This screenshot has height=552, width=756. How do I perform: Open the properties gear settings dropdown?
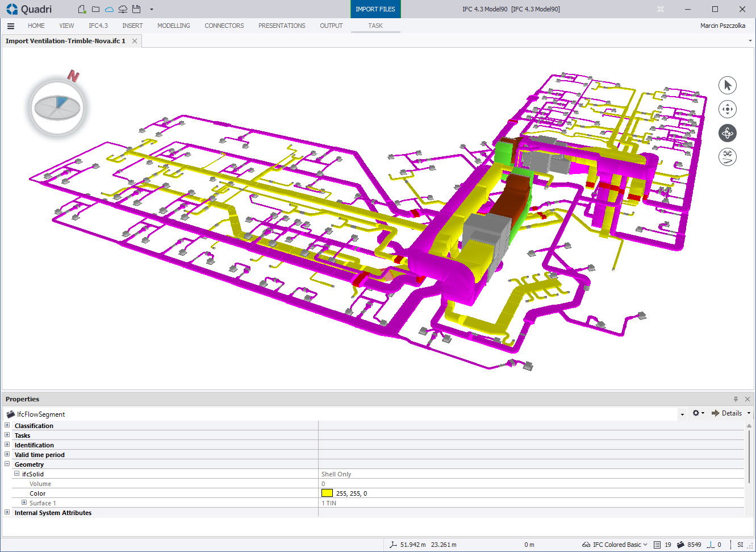[x=698, y=413]
